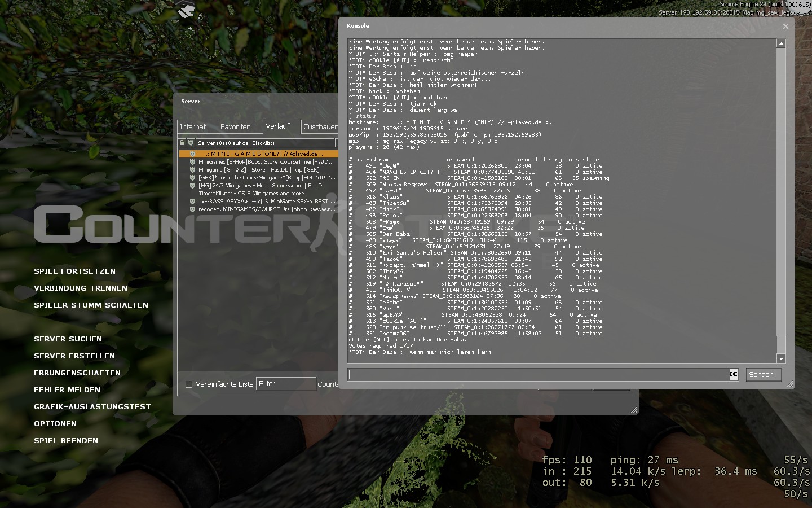
Task: Click VAC shield of Push The Limits row
Action: pos(192,177)
